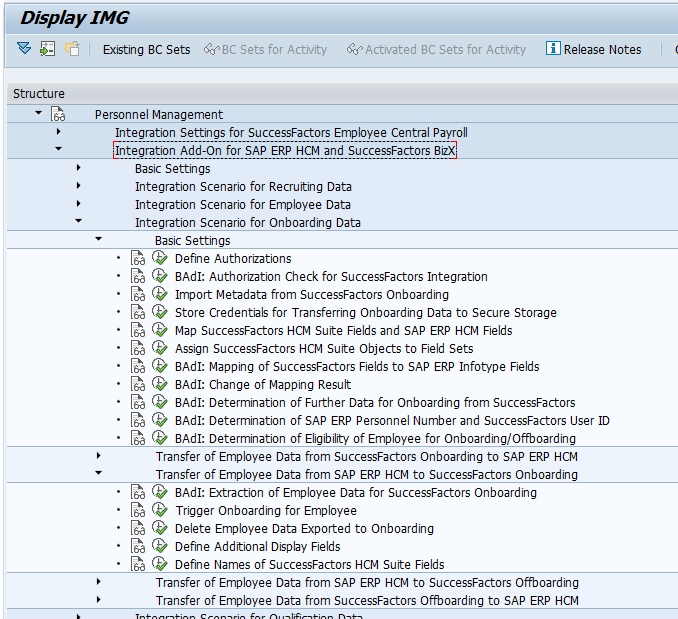Execute Trigger Onboarding for Employee activity

click(x=160, y=511)
